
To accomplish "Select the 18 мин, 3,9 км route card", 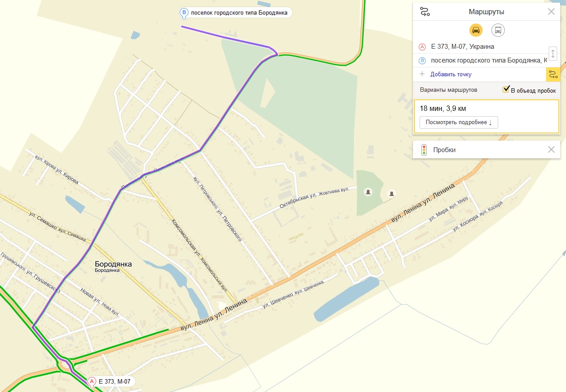I will pos(487,117).
